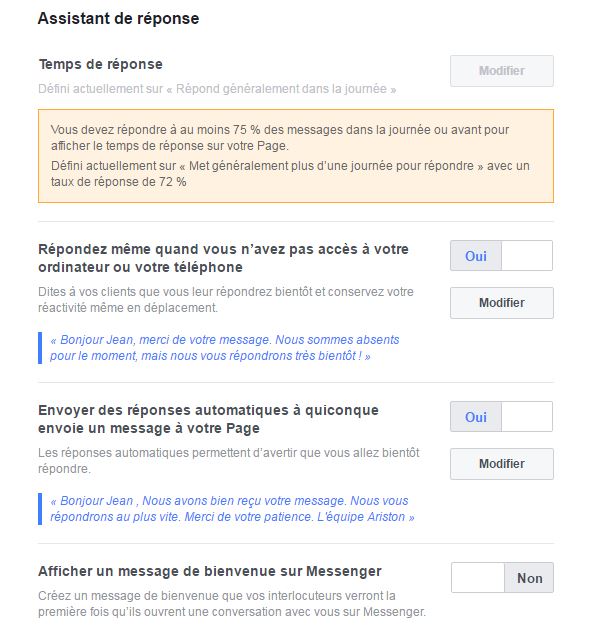The image size is (596, 638).
Task: Toggle off the away-message Oui switch
Action: [501, 256]
